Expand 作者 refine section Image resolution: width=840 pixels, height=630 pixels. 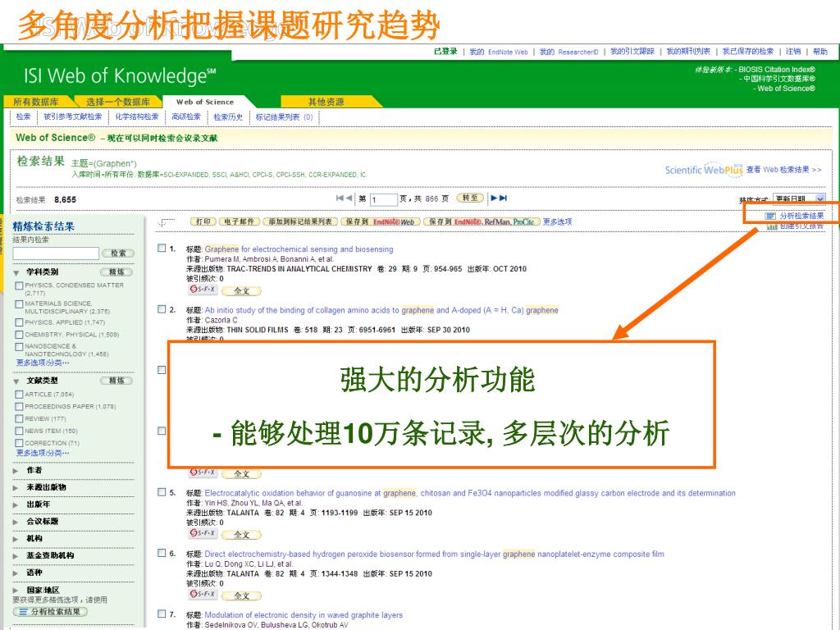16,470
